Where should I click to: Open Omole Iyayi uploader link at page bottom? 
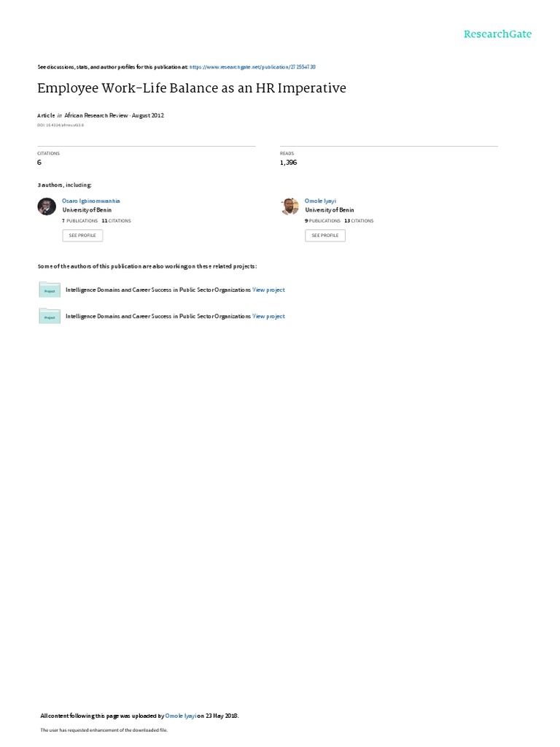181,716
